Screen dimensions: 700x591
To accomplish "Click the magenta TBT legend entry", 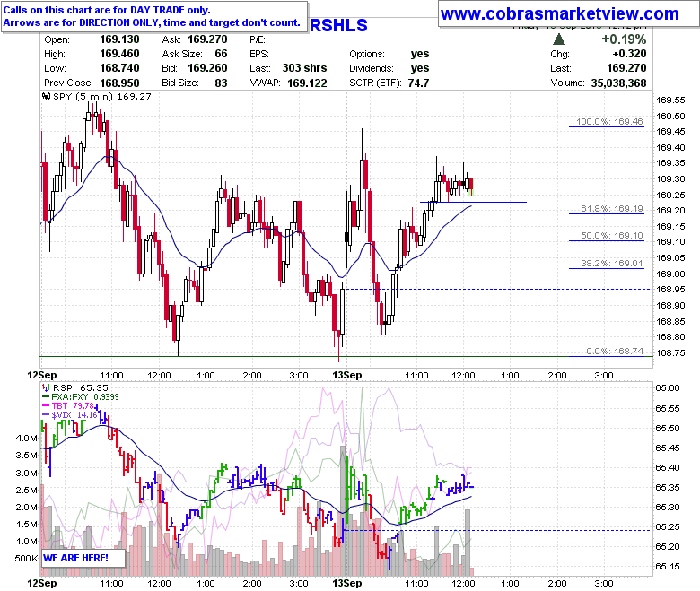I will click(x=69, y=406).
